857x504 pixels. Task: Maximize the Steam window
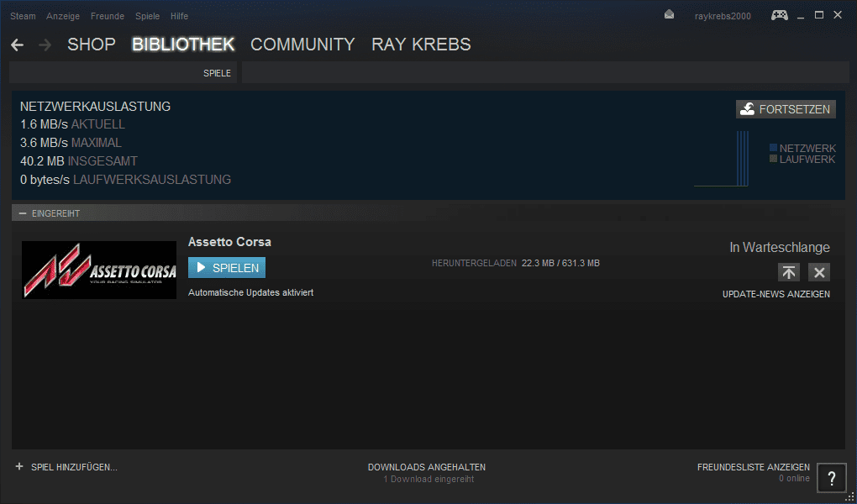818,15
